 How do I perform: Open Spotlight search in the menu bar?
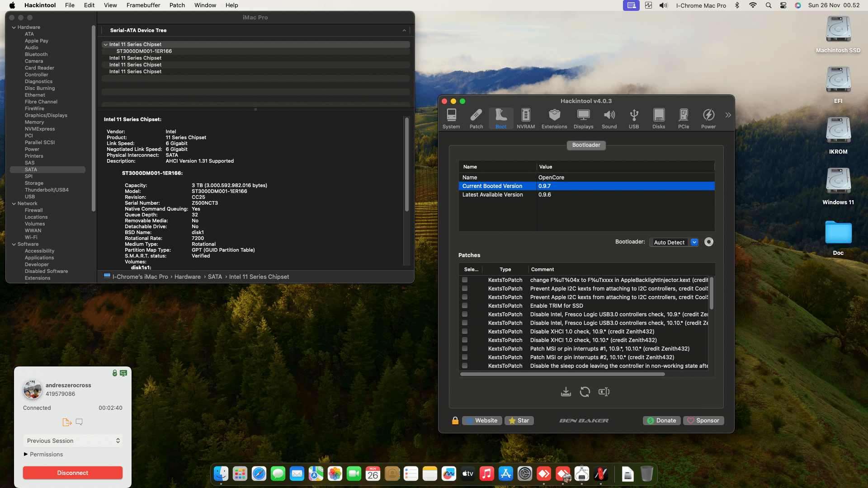pos(769,5)
